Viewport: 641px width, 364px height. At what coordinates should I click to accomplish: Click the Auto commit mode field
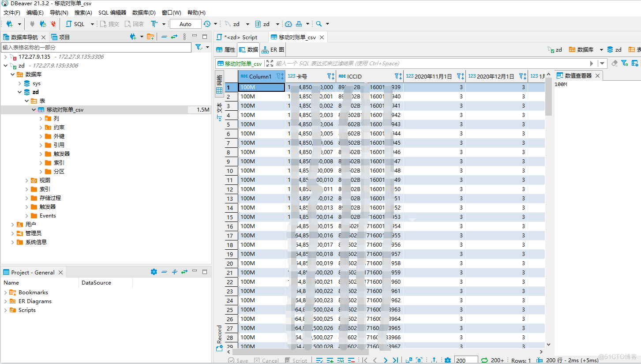tap(185, 24)
